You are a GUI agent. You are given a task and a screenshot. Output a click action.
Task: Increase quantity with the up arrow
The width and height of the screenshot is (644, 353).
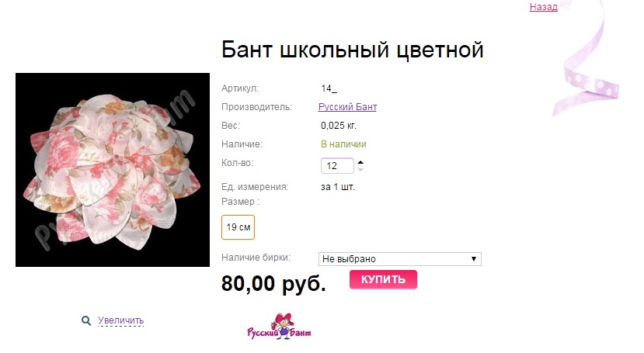(x=360, y=162)
